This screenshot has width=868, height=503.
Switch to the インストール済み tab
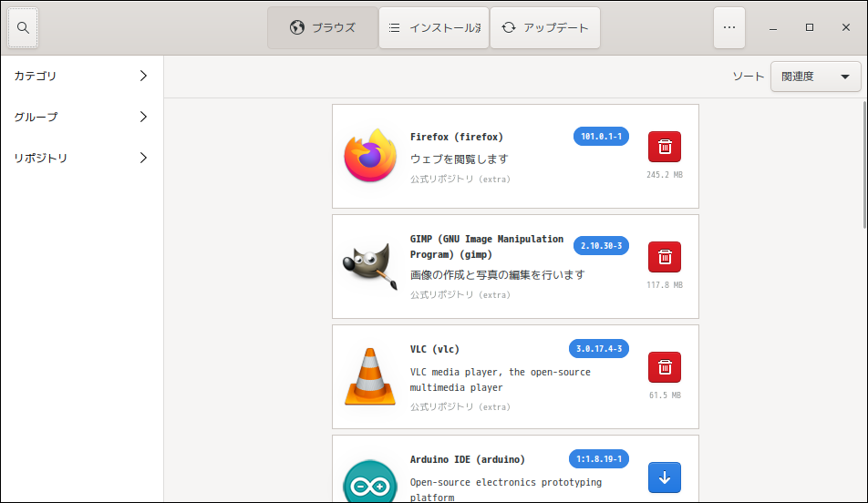tap(434, 27)
